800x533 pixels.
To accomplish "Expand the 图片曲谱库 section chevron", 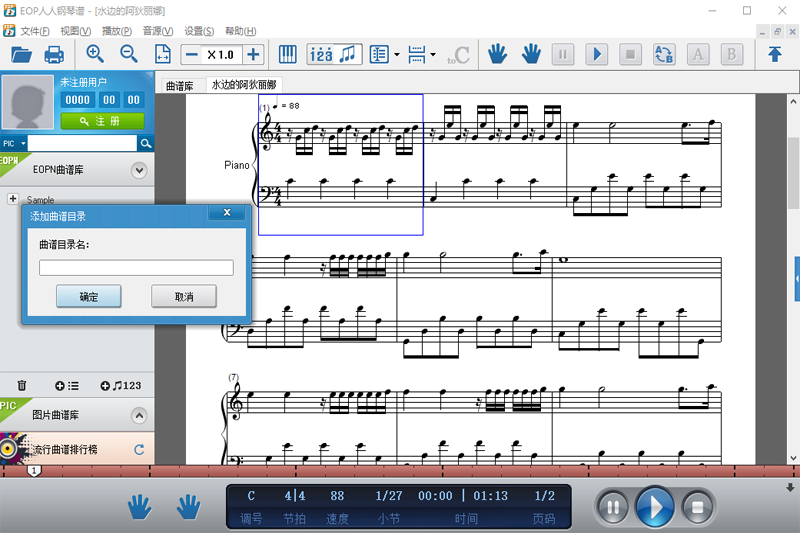I will point(139,415).
